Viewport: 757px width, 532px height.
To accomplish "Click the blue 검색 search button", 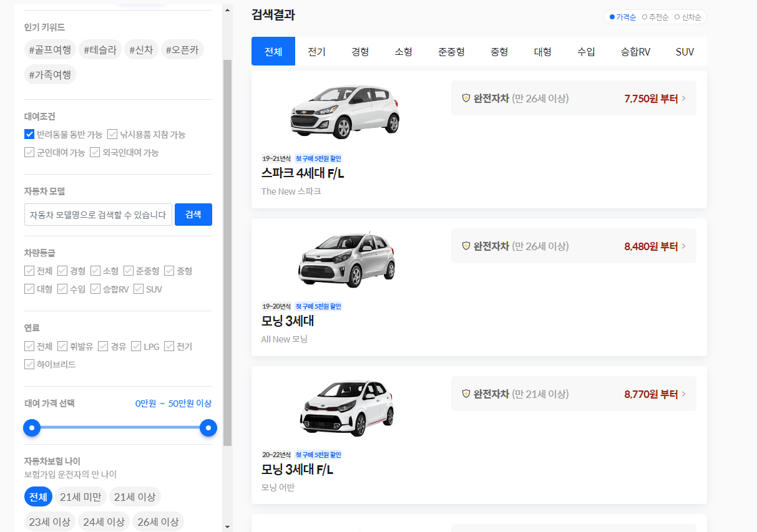I will pyautogui.click(x=193, y=214).
